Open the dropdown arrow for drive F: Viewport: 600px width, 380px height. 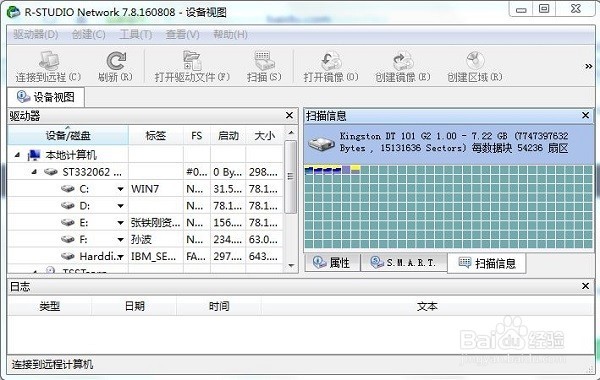121,240
